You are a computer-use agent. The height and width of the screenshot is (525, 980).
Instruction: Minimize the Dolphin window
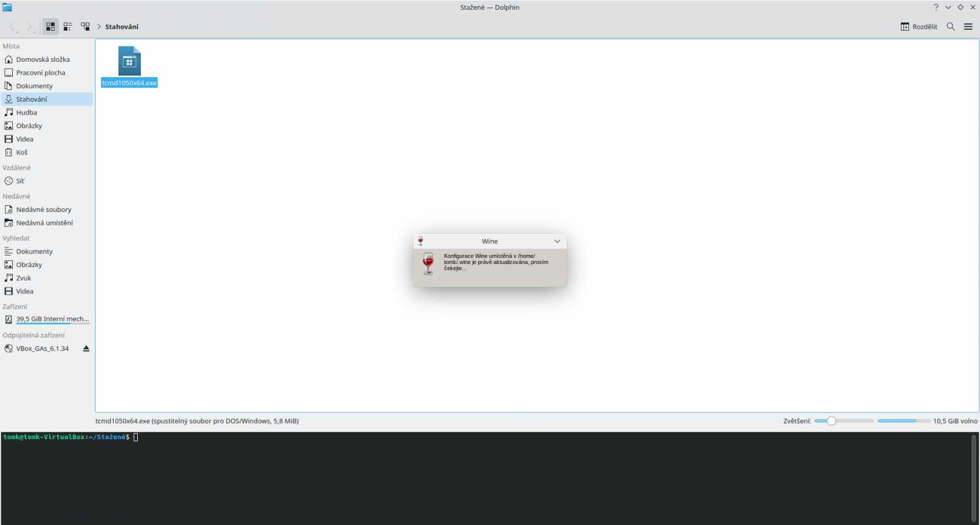tap(948, 7)
